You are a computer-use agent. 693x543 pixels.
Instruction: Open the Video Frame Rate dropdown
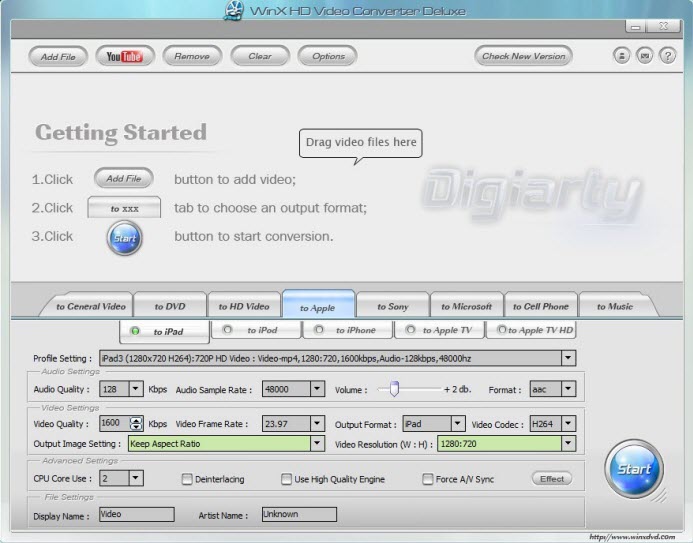click(x=317, y=423)
